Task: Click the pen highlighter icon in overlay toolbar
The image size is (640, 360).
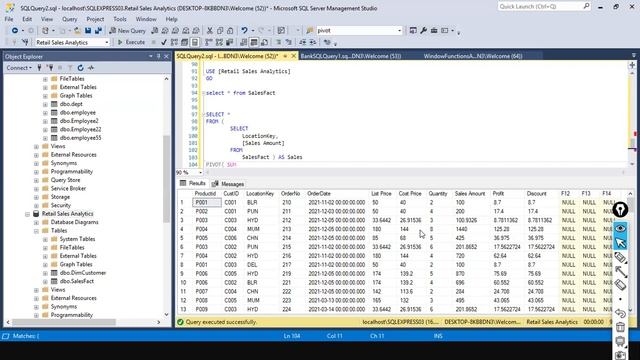Action: tap(620, 257)
